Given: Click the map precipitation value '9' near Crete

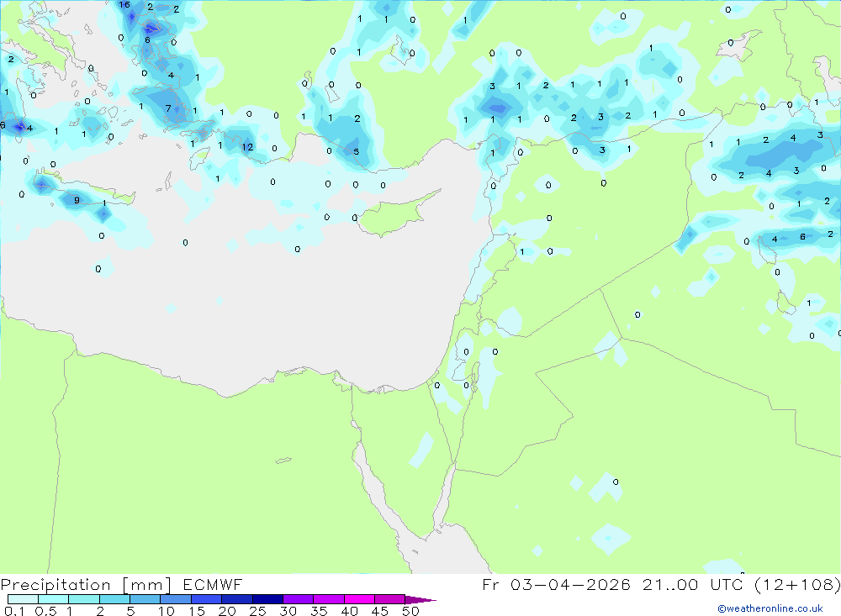Looking at the screenshot, I should coord(77,200).
